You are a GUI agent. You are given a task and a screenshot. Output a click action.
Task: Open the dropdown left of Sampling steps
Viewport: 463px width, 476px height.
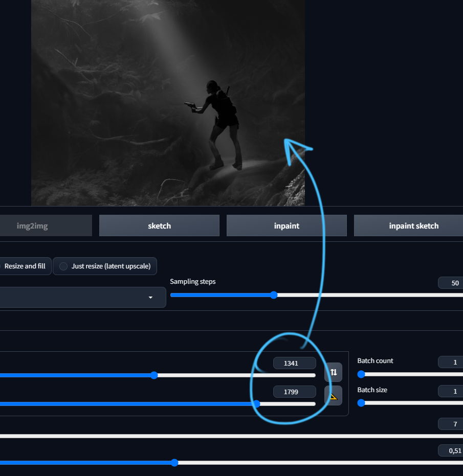pos(83,297)
